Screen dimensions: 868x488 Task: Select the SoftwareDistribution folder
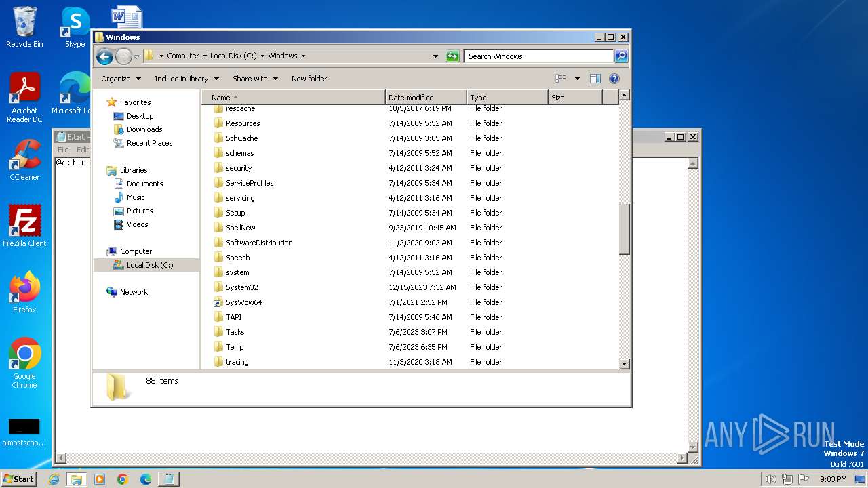coord(259,243)
